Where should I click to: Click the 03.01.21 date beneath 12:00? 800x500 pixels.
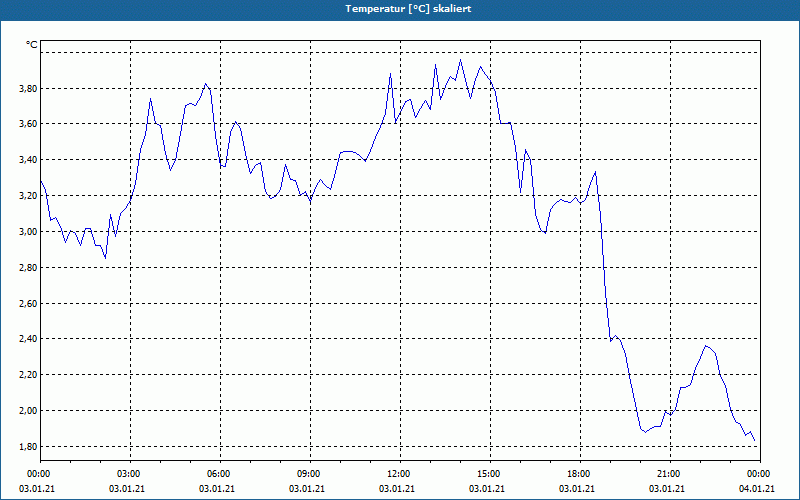coord(396,489)
